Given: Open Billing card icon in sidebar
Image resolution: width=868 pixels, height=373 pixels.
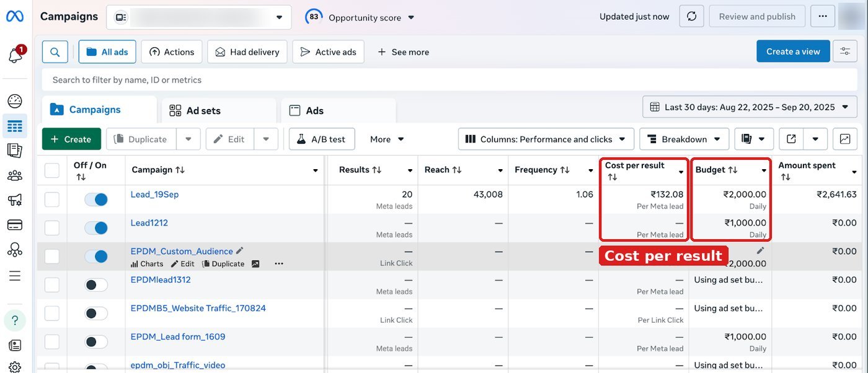Looking at the screenshot, I should [x=15, y=225].
